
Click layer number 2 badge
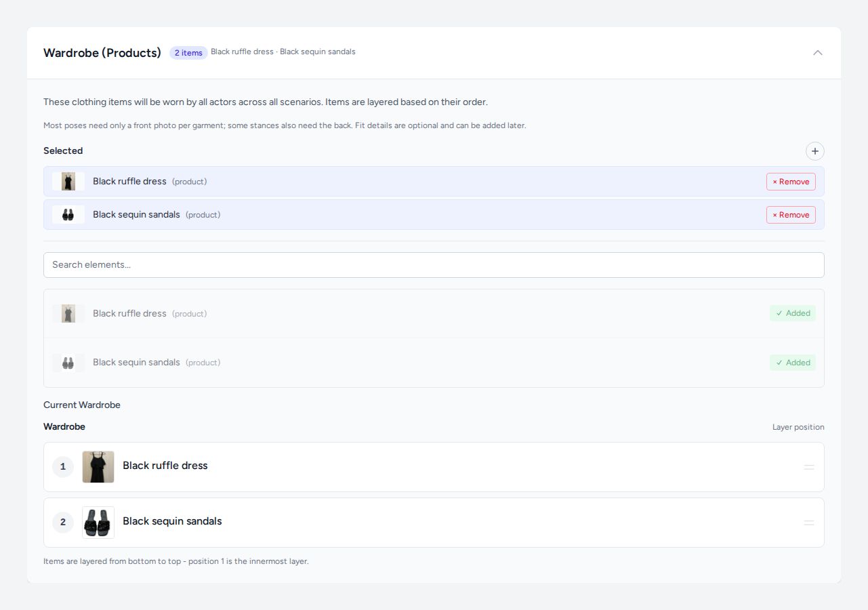click(63, 523)
